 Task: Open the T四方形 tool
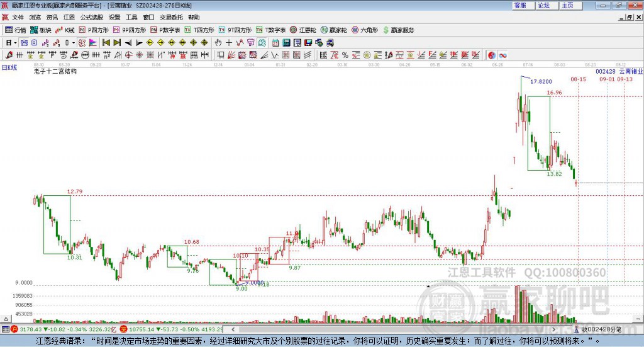[199, 30]
